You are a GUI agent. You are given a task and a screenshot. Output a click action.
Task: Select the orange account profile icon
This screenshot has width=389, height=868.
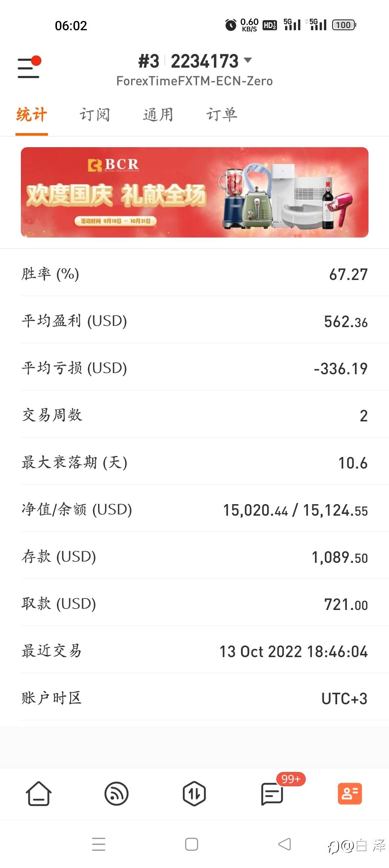350,794
